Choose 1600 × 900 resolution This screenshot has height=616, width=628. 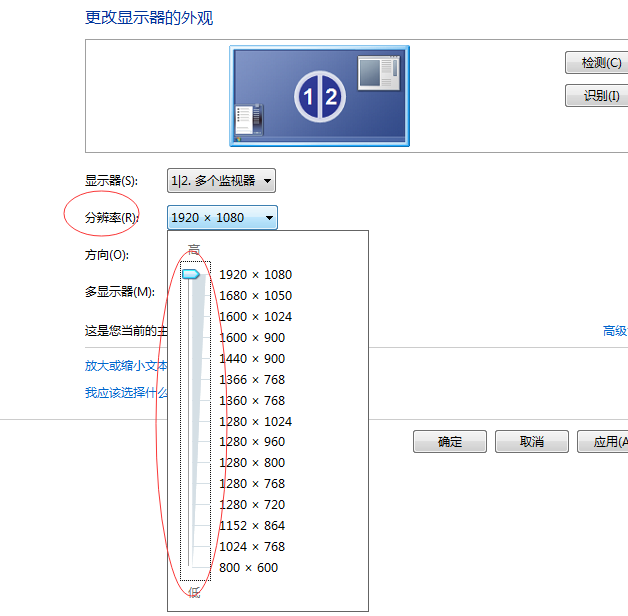click(x=251, y=338)
